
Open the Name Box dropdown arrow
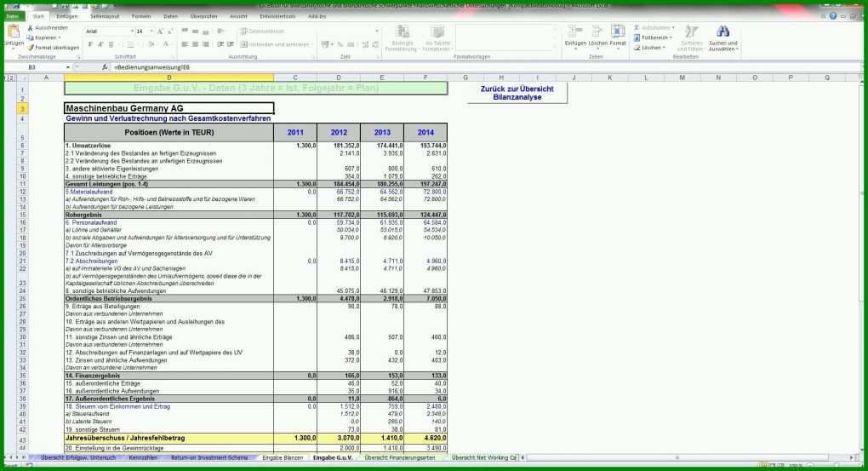tap(68, 67)
